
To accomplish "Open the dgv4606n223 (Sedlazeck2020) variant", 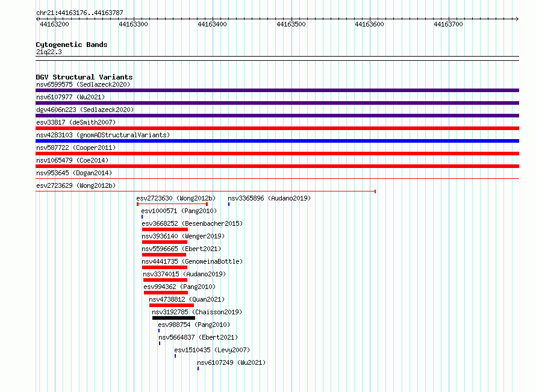I will tap(85, 110).
